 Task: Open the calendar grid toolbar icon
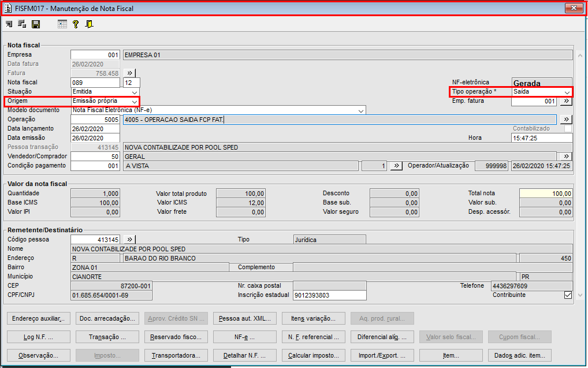point(62,24)
